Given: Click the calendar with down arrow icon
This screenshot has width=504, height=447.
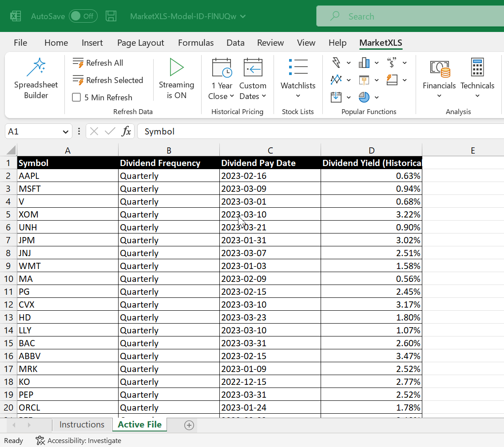Looking at the screenshot, I should tap(336, 97).
